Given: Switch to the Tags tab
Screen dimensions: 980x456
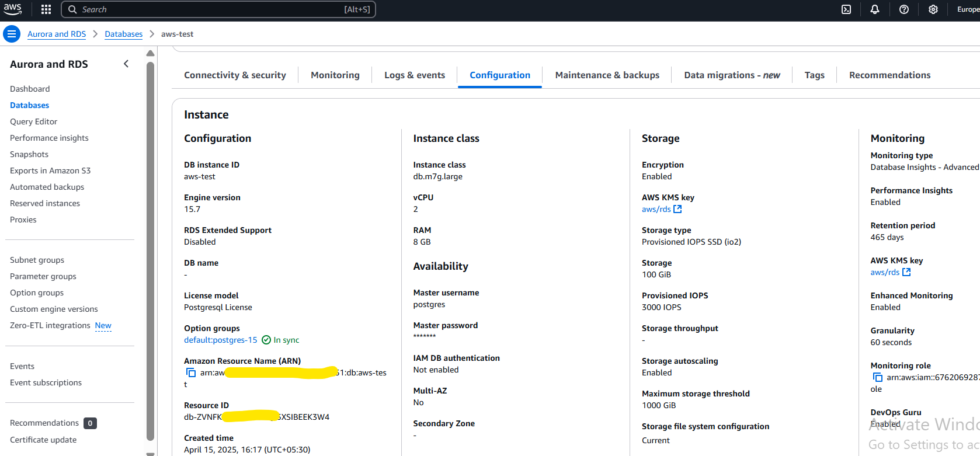Looking at the screenshot, I should coord(815,75).
